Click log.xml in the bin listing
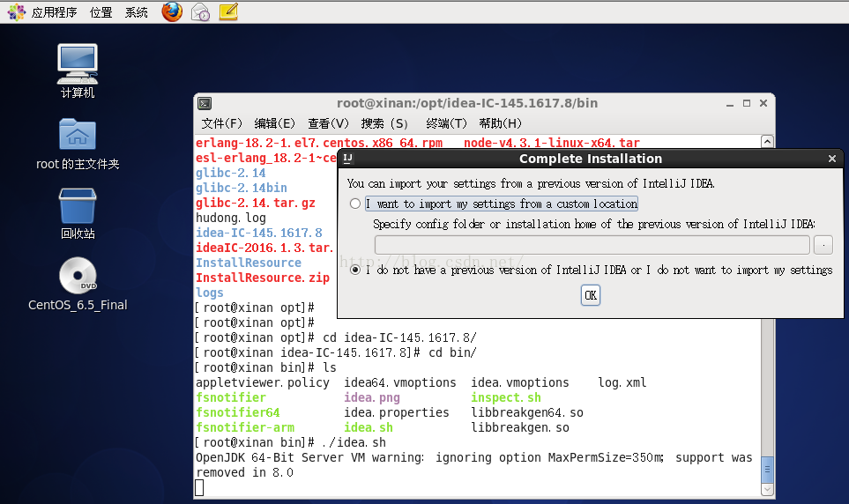849x504 pixels. point(622,382)
